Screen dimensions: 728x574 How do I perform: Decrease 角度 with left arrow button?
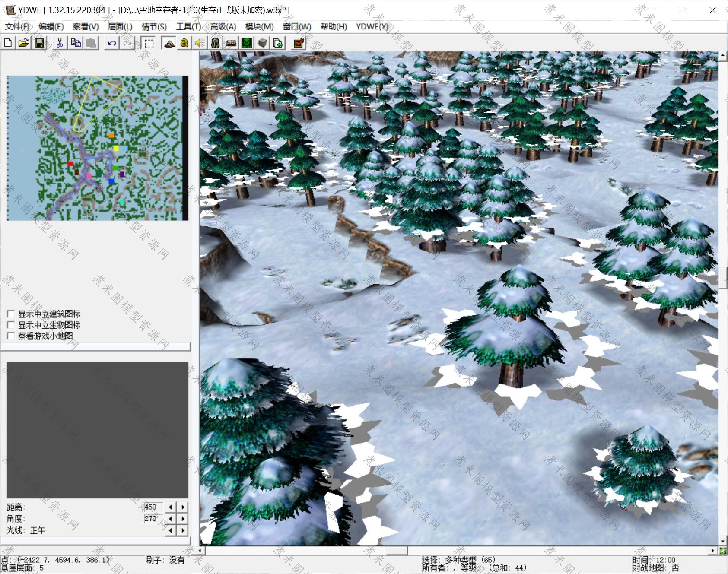pyautogui.click(x=171, y=519)
